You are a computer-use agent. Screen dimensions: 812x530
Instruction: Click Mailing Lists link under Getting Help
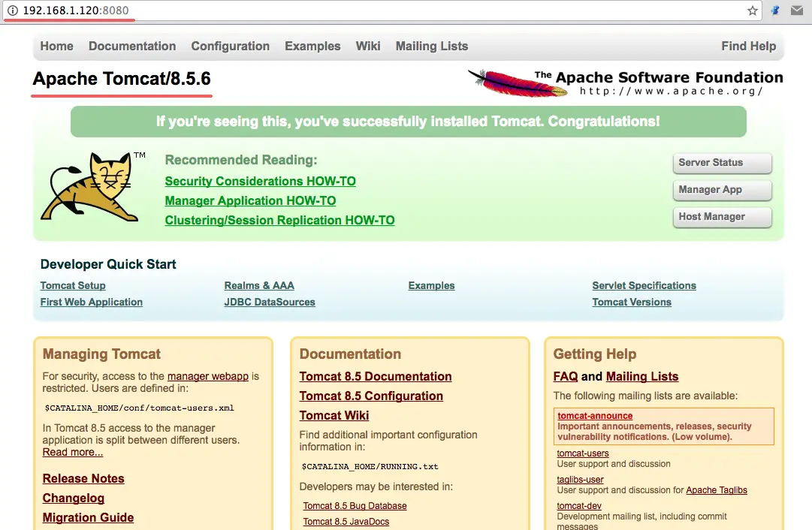point(642,377)
